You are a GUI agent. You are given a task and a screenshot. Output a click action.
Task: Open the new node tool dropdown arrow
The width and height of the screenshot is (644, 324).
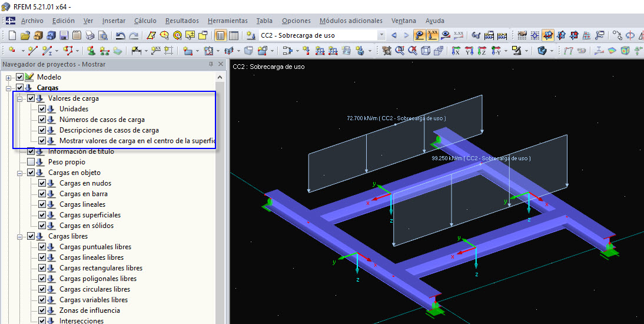click(x=22, y=51)
